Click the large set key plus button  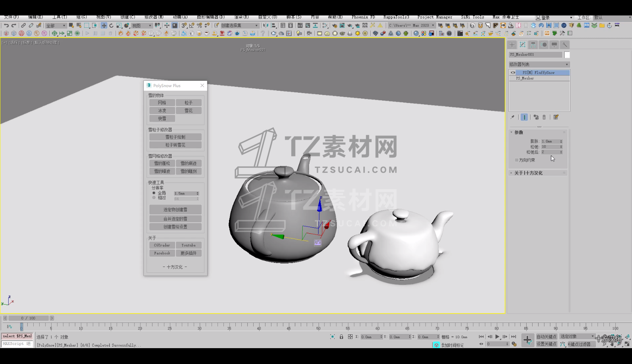tap(527, 340)
